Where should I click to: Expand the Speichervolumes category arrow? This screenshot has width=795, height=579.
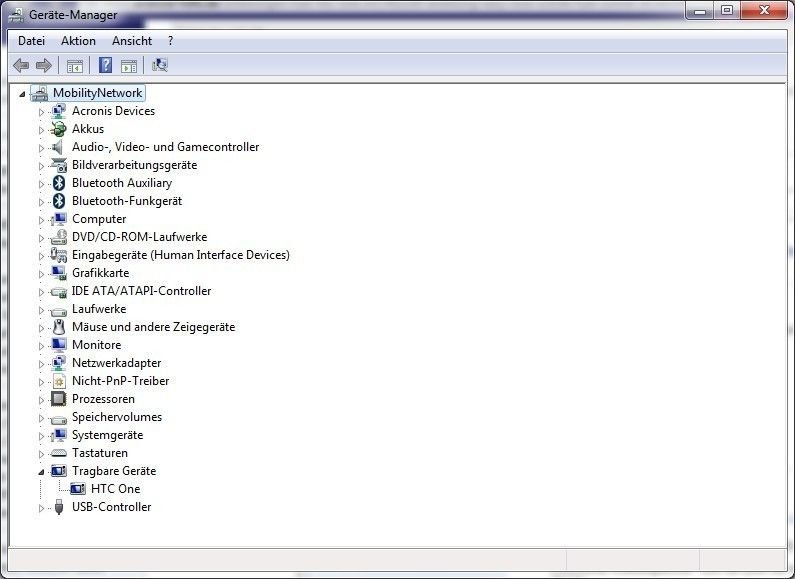(41, 418)
